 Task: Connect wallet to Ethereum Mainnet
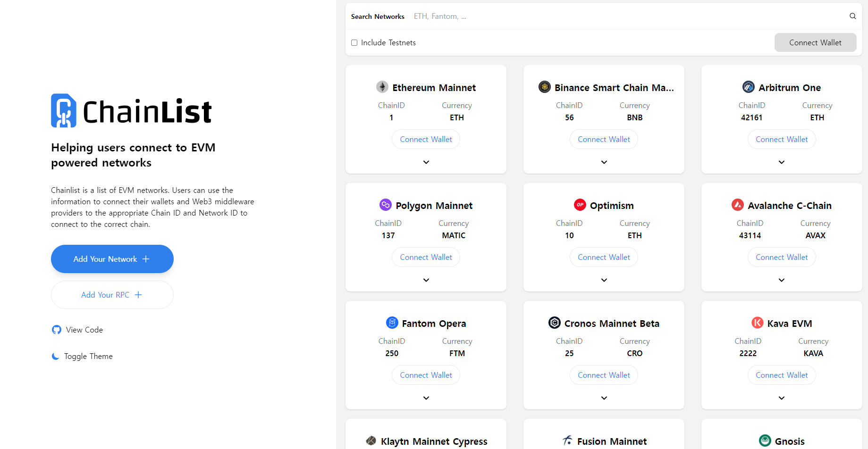[x=426, y=139]
